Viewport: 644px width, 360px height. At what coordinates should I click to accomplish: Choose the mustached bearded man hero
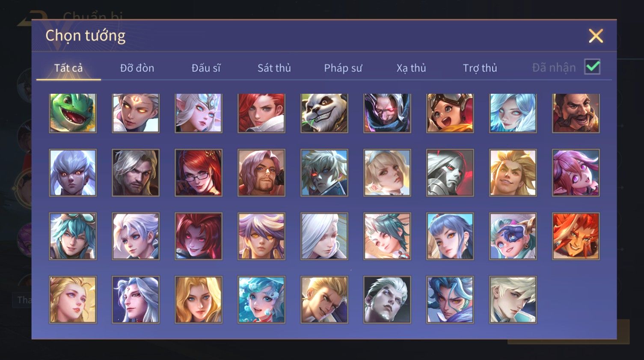click(x=576, y=113)
